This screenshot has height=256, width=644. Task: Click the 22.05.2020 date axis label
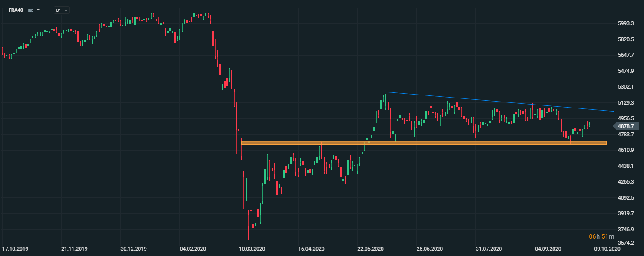click(x=371, y=249)
